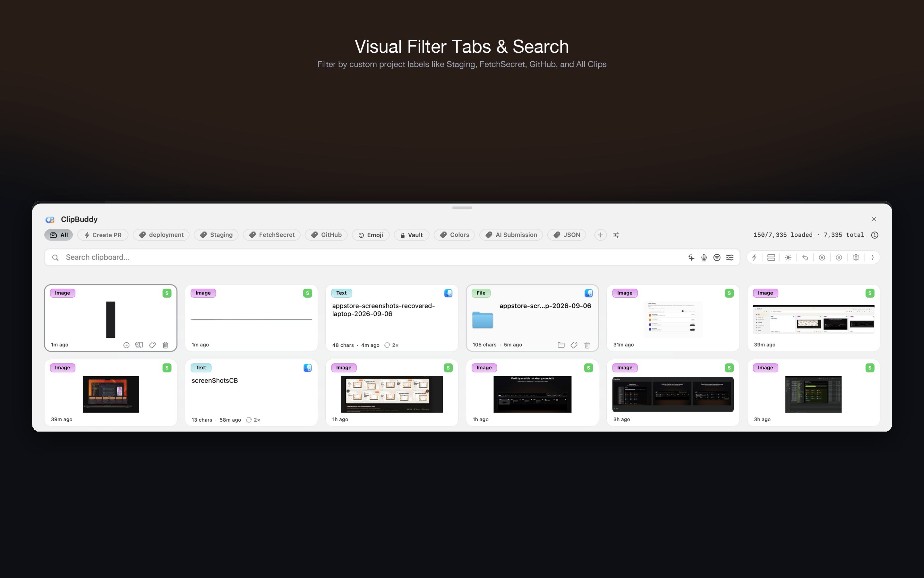
Task: Click the search magnifier icon
Action: [56, 258]
